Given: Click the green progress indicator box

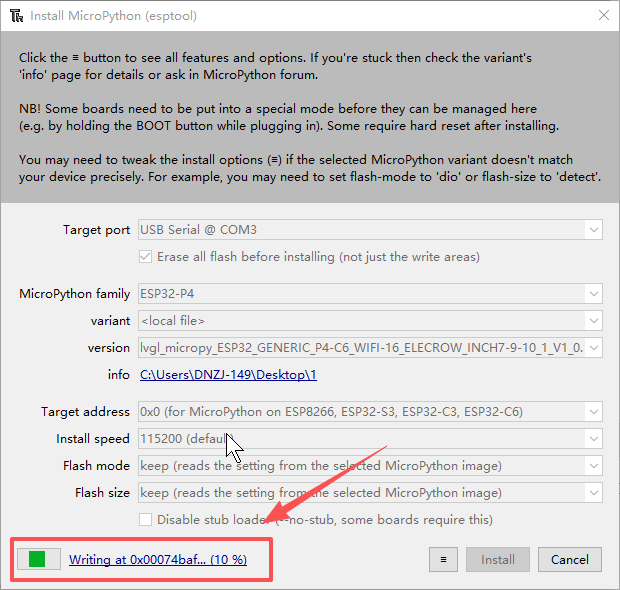Looking at the screenshot, I should click(x=39, y=559).
